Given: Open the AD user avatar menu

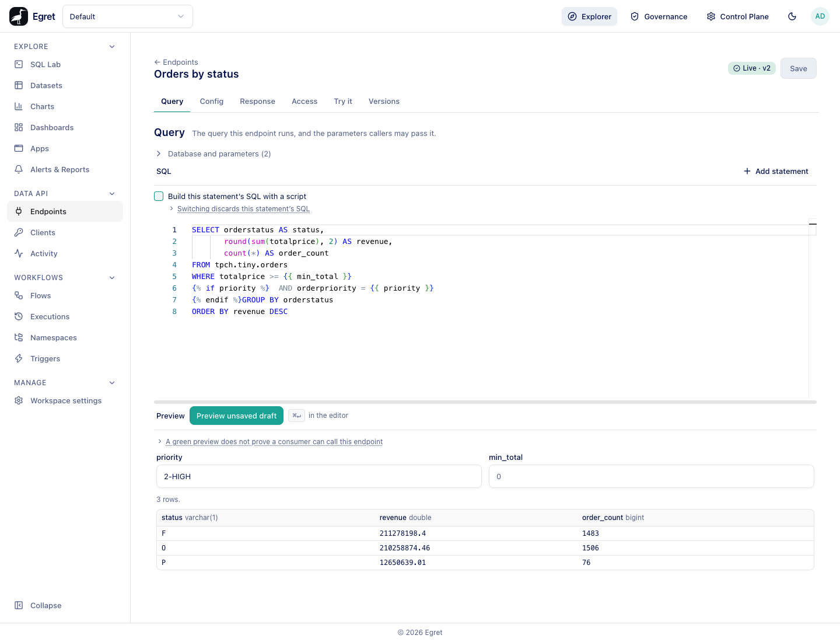Looking at the screenshot, I should [x=820, y=16].
